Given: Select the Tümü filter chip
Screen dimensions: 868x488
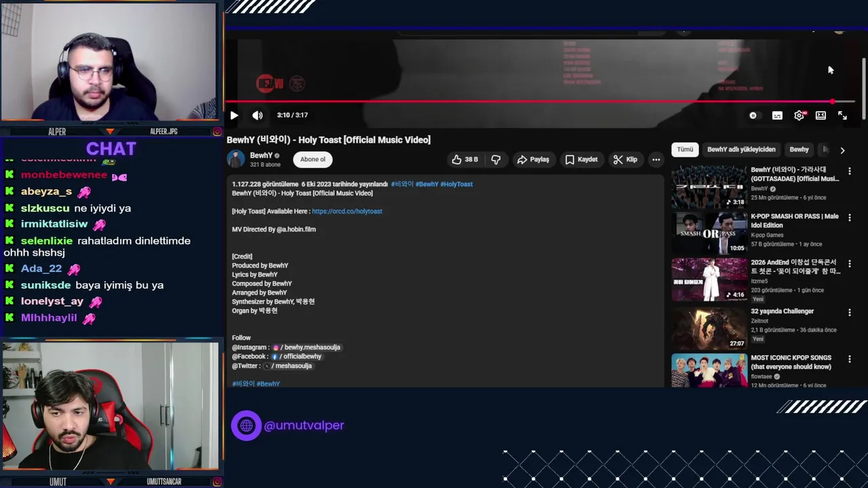Looking at the screenshot, I should [x=685, y=149].
